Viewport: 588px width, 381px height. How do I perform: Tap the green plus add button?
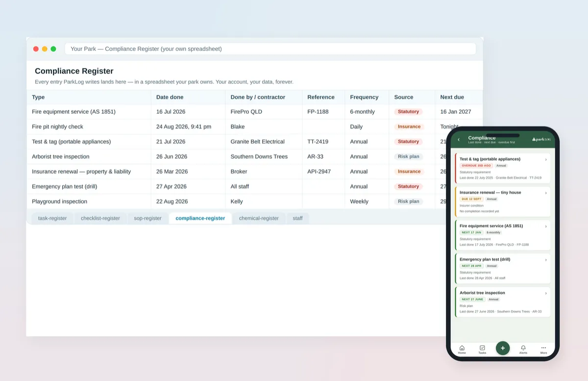point(503,348)
